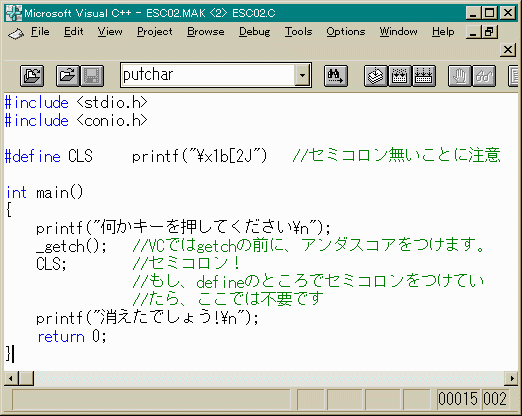Click the horizontal scrollbar right arrow
This screenshot has height=416, width=522.
click(512, 378)
